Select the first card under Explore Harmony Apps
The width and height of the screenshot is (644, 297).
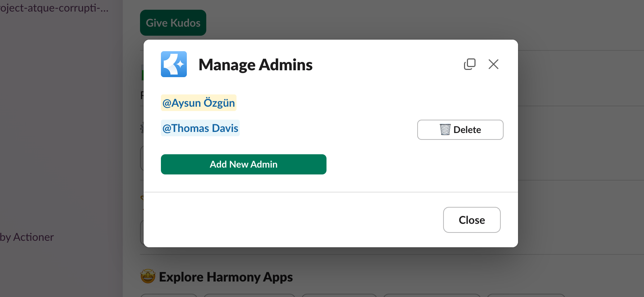point(168,295)
